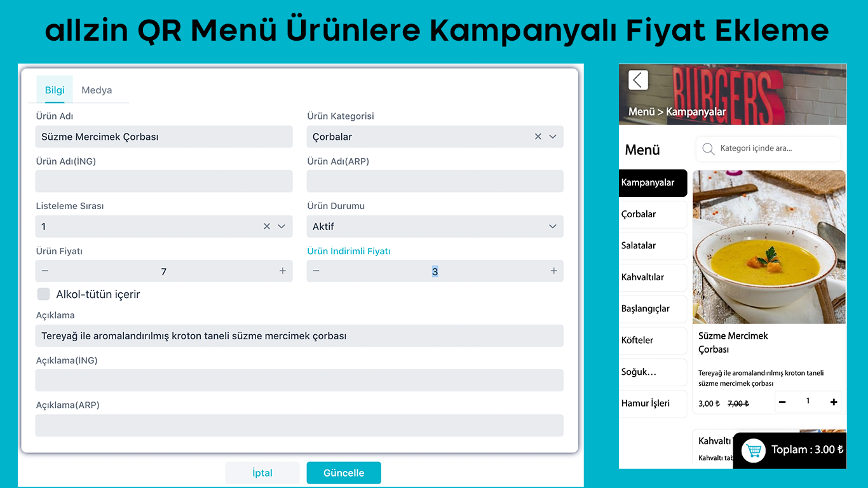Click the discounted price 3,00 ₺
This screenshot has width=868, height=488.
[x=709, y=403]
